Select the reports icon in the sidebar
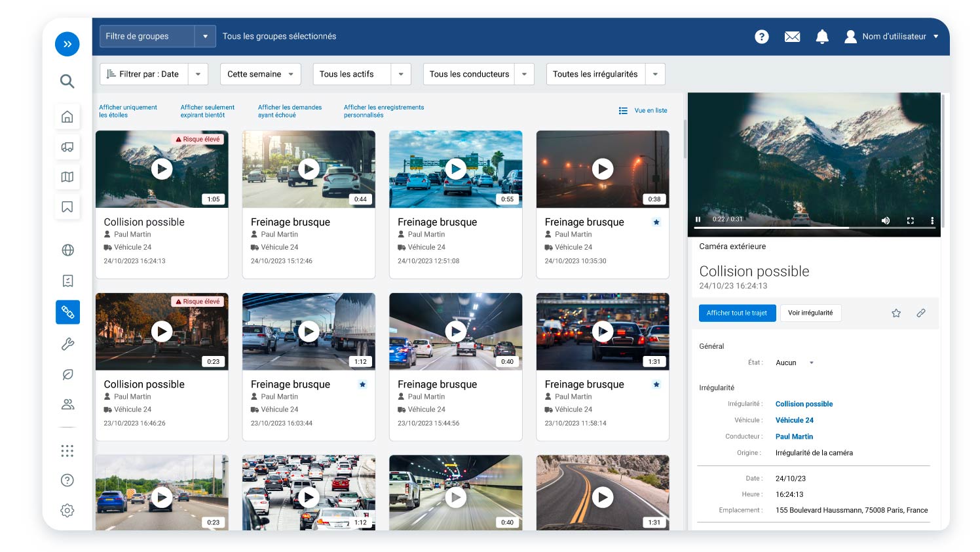 pos(67,281)
